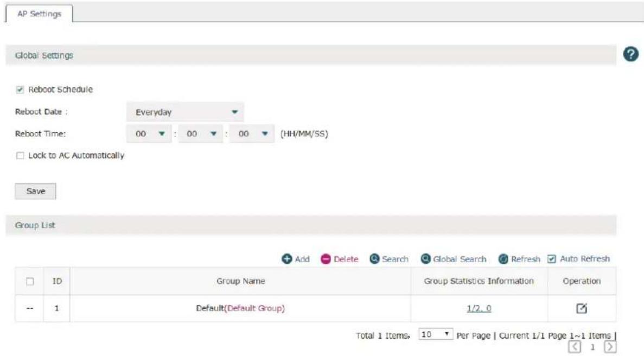The height and width of the screenshot is (356, 644).
Task: Click the Group Statistics Information header
Action: (x=479, y=281)
